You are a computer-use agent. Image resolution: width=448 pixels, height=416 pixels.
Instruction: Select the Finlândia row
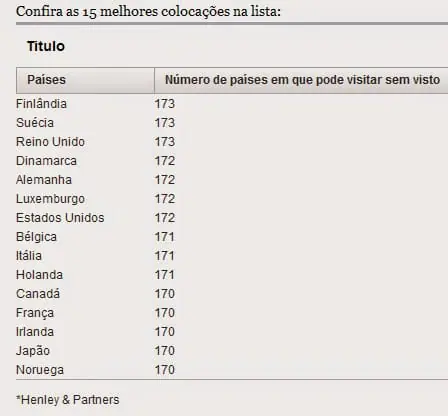coord(232,104)
